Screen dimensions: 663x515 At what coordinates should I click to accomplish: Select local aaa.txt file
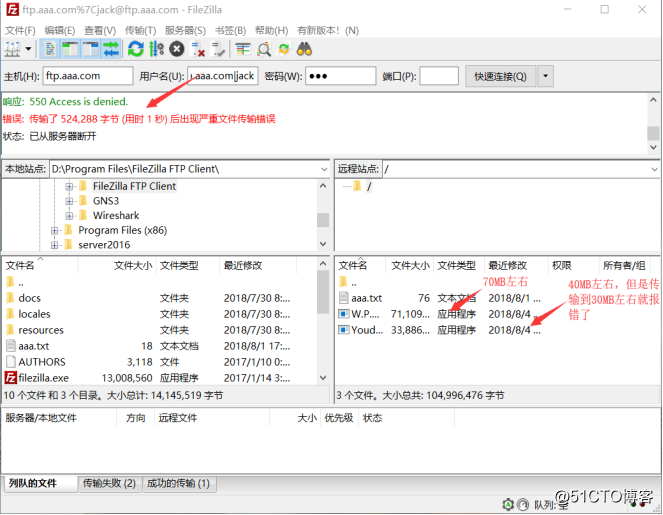(33, 346)
